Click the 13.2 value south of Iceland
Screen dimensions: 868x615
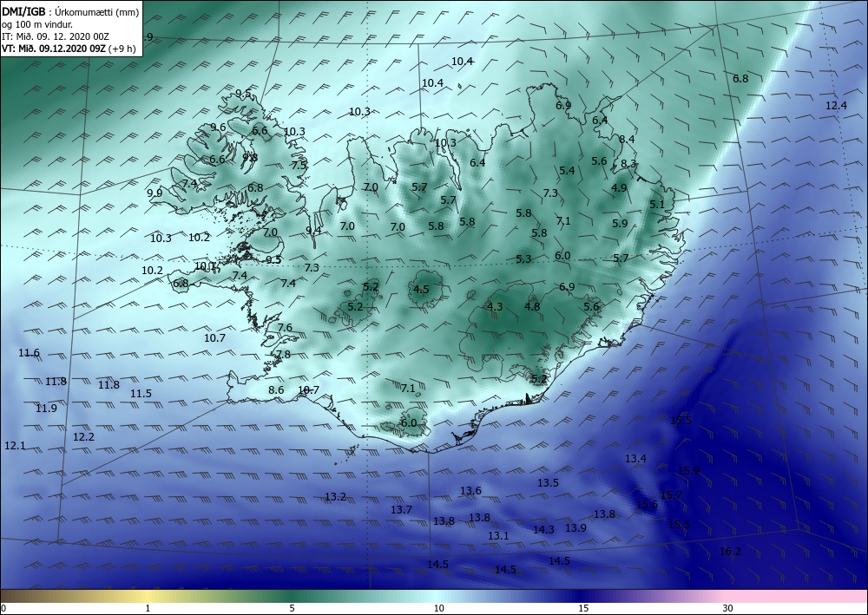point(335,496)
